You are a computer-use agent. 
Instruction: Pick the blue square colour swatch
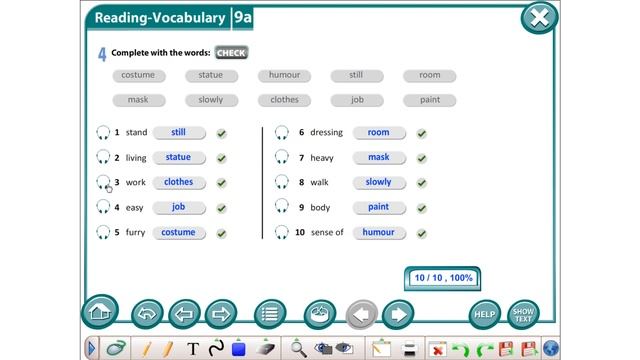239,349
